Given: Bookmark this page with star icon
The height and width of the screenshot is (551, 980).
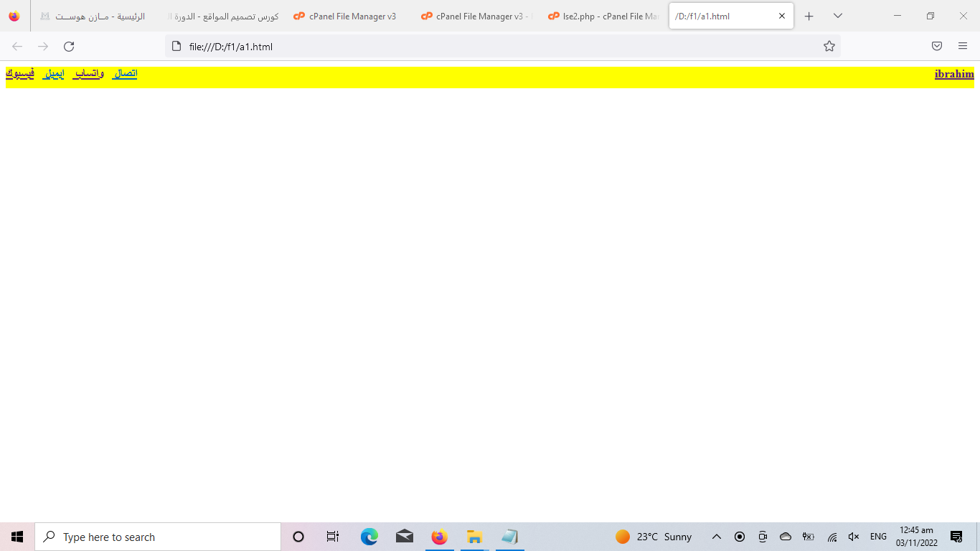Looking at the screenshot, I should [x=829, y=47].
